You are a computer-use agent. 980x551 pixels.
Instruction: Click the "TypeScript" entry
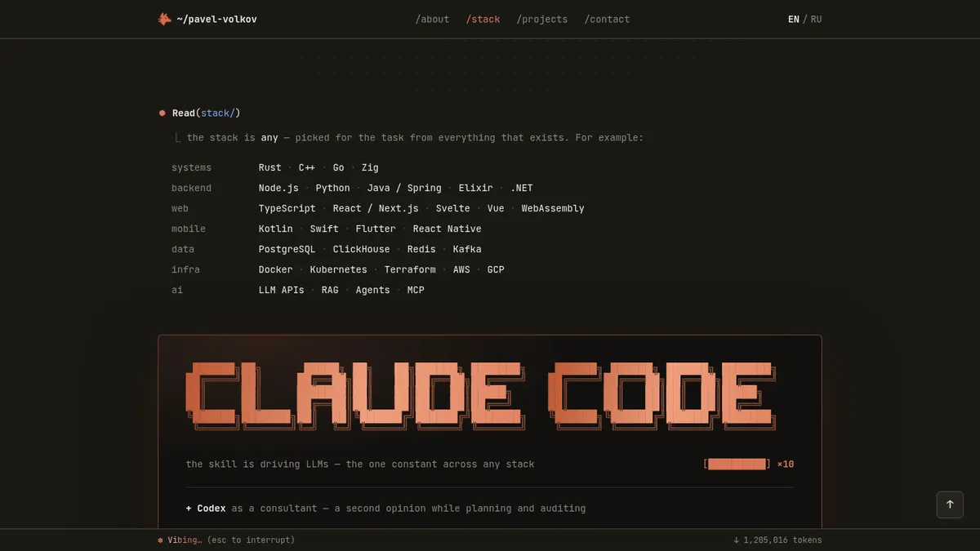287,208
